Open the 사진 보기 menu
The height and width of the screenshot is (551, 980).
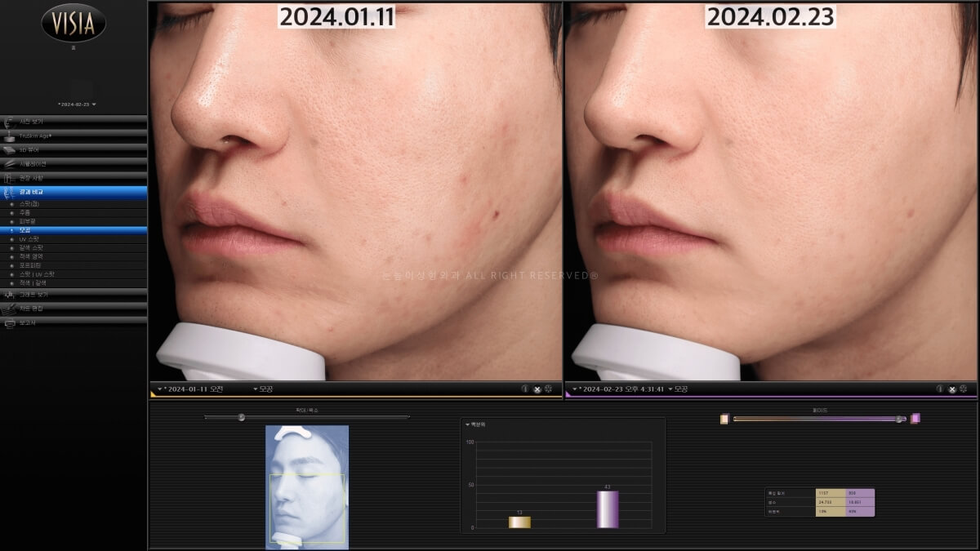click(73, 121)
